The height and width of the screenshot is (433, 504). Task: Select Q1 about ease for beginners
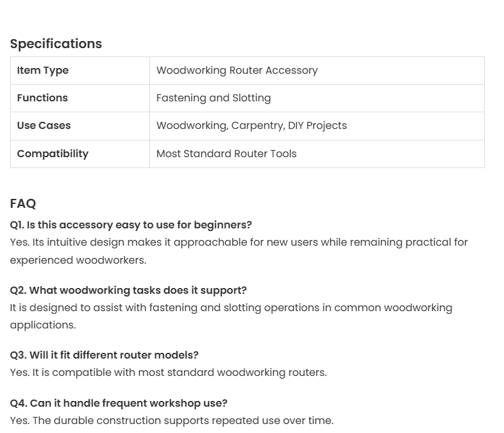(x=131, y=225)
